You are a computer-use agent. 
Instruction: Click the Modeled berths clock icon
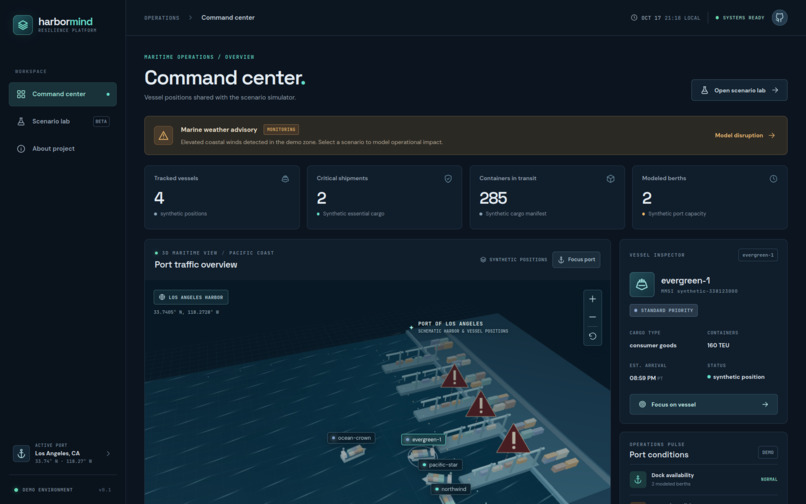[x=773, y=178]
